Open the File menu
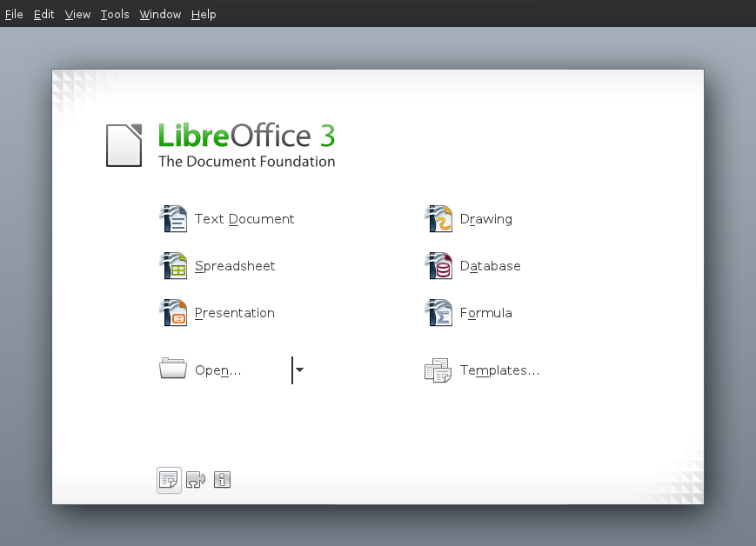The height and width of the screenshot is (546, 756). coord(14,15)
